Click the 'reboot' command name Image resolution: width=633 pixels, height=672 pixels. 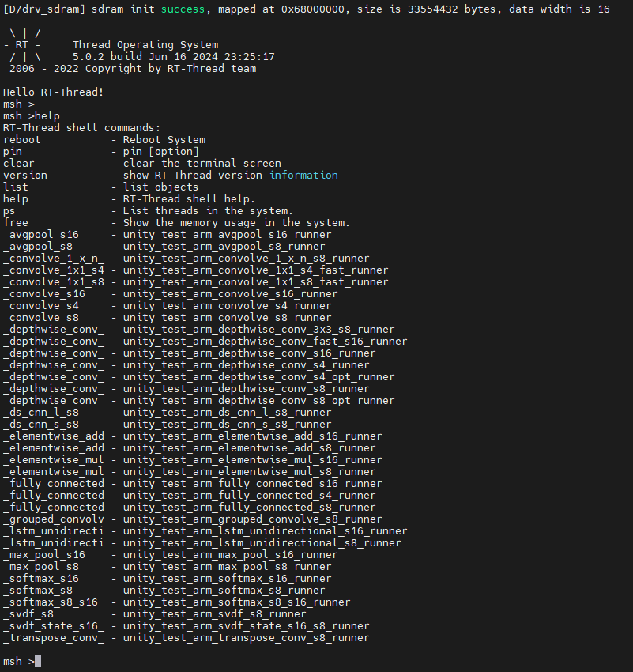[22, 140]
